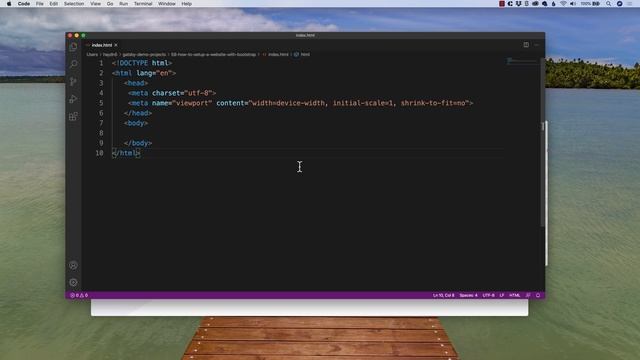Go to line via Ln 10, Col 8
This screenshot has width=640, height=360.
pos(444,295)
